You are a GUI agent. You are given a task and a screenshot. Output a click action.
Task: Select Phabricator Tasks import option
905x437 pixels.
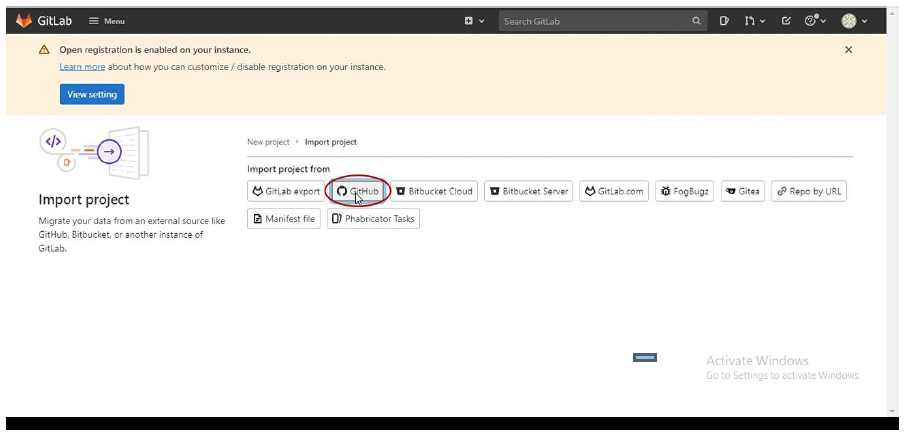[x=373, y=219]
